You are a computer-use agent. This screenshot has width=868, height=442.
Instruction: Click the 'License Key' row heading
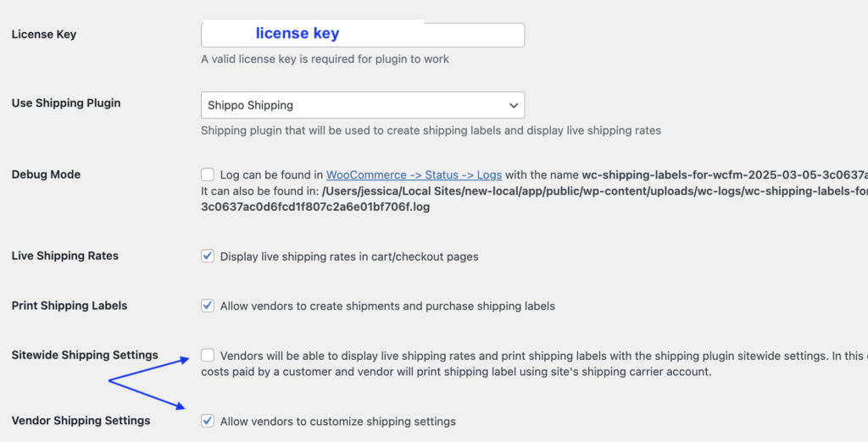[x=43, y=35]
